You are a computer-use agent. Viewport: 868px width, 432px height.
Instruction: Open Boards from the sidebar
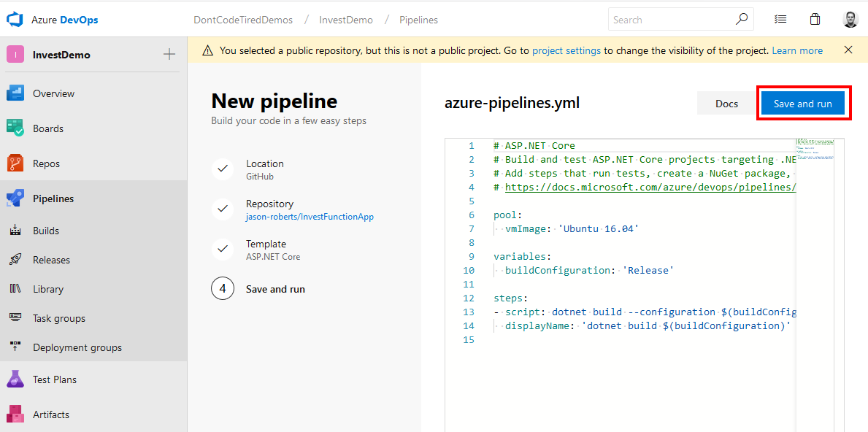point(46,128)
